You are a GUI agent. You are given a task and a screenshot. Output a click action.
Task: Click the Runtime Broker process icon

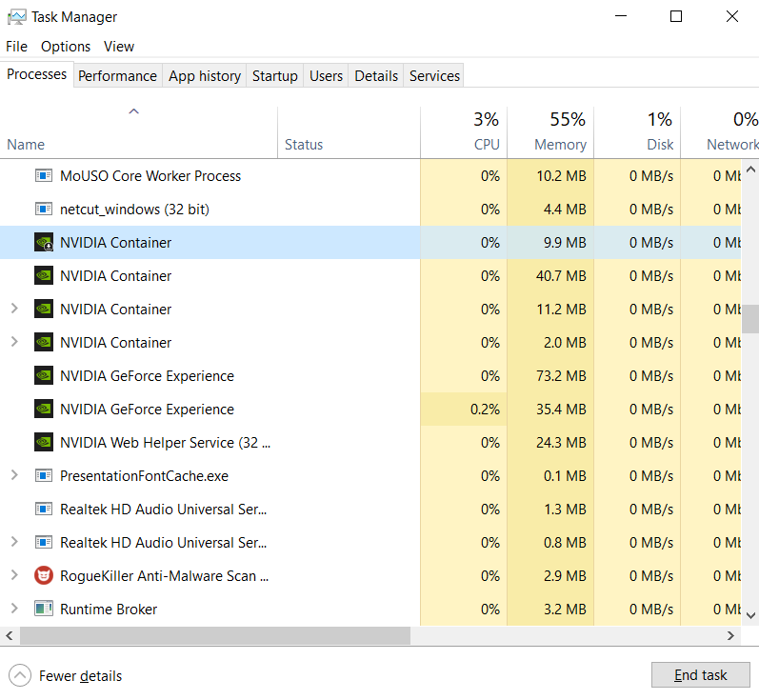coord(43,610)
